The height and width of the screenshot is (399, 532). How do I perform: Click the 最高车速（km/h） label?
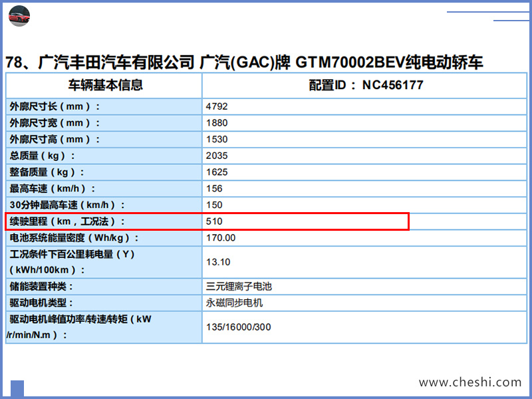point(53,188)
